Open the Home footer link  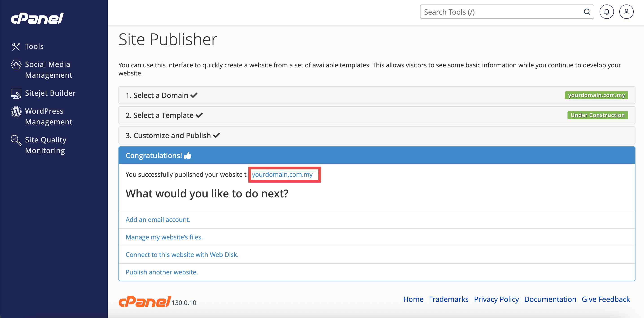pos(413,299)
